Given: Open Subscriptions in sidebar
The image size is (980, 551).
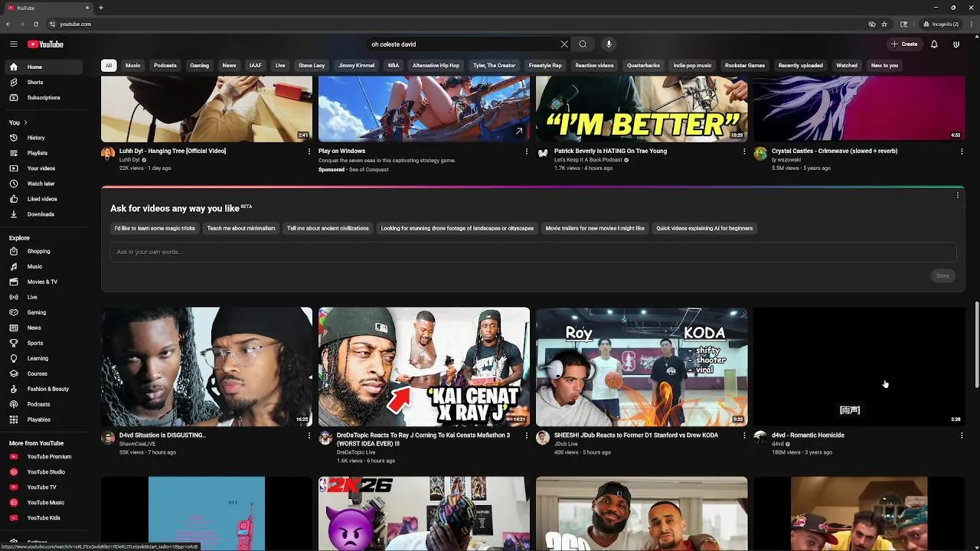Looking at the screenshot, I should point(43,97).
